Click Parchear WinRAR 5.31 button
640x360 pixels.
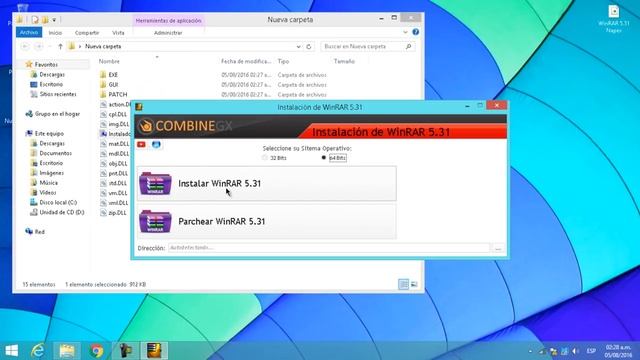(267, 221)
